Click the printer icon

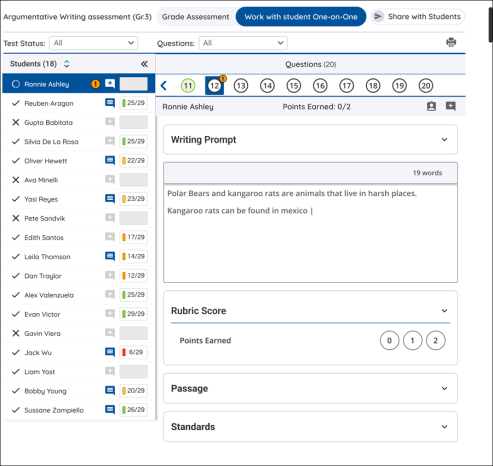[x=451, y=42]
